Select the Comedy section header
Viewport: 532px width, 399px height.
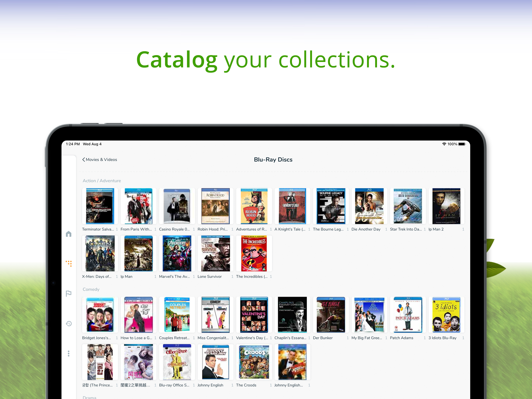pyautogui.click(x=91, y=289)
